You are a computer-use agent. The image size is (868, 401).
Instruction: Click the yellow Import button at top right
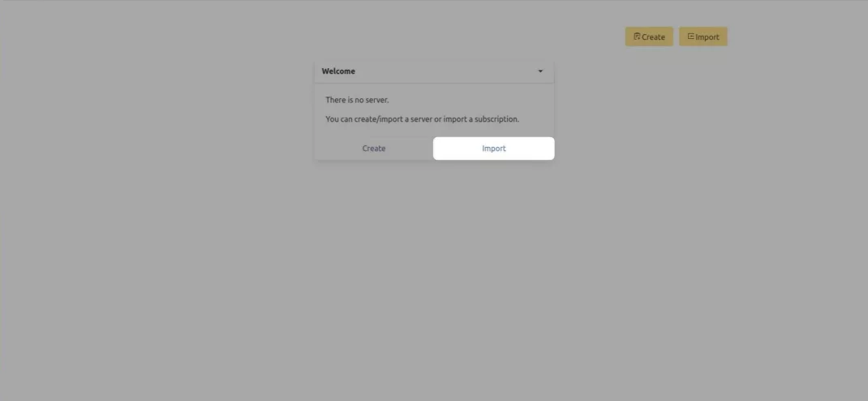coord(703,37)
